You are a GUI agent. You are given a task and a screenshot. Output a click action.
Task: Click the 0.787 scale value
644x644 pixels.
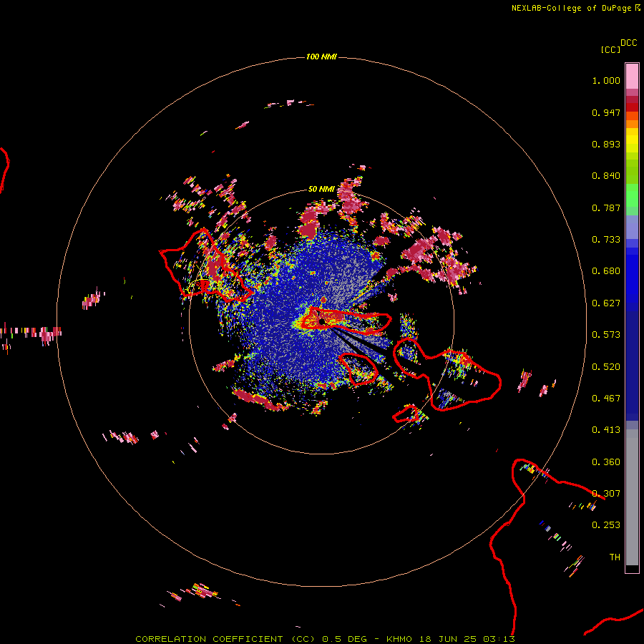pos(606,208)
